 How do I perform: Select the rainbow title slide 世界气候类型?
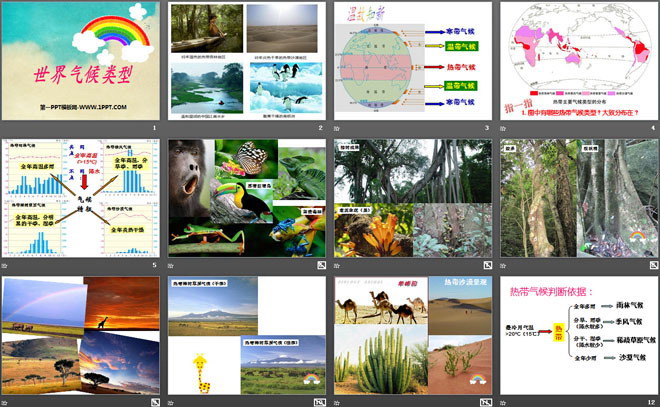click(x=80, y=61)
